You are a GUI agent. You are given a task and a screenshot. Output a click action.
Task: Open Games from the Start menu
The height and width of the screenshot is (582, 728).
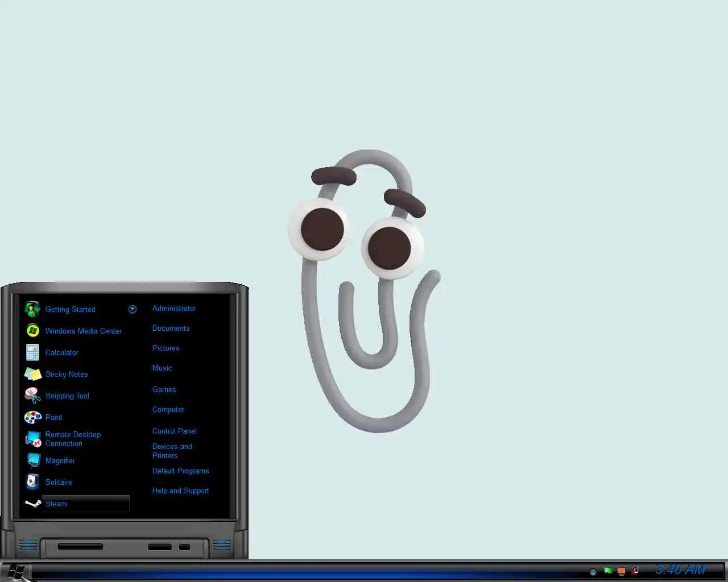164,389
